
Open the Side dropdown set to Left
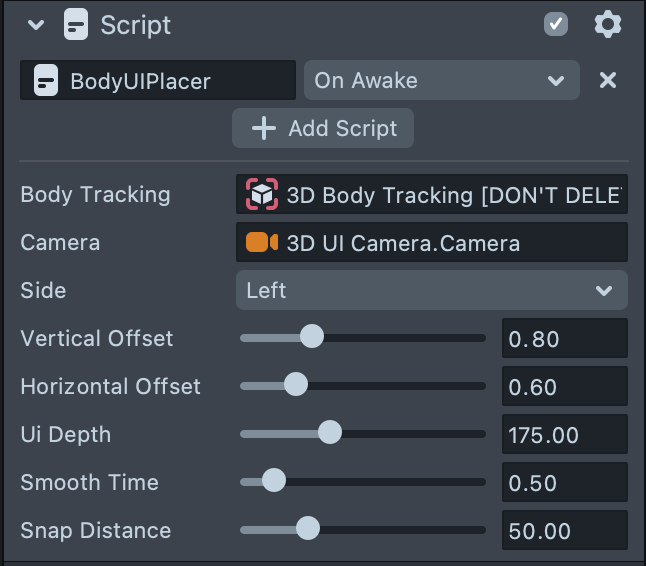coord(431,291)
